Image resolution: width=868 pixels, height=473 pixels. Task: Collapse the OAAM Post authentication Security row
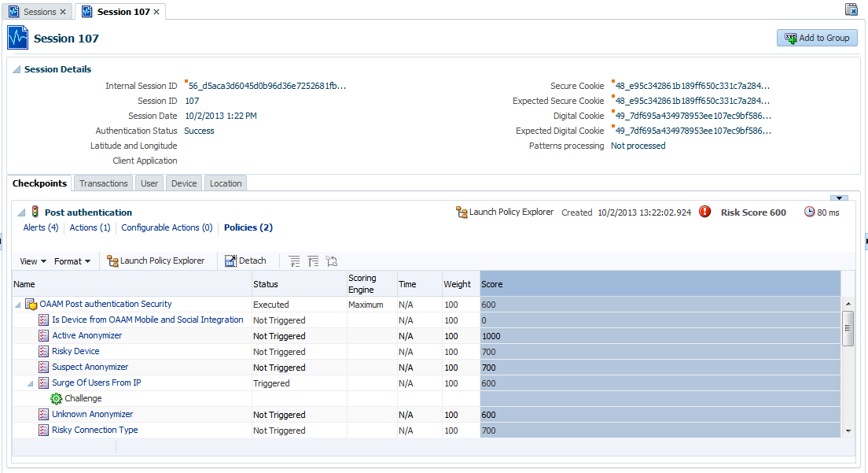click(18, 305)
